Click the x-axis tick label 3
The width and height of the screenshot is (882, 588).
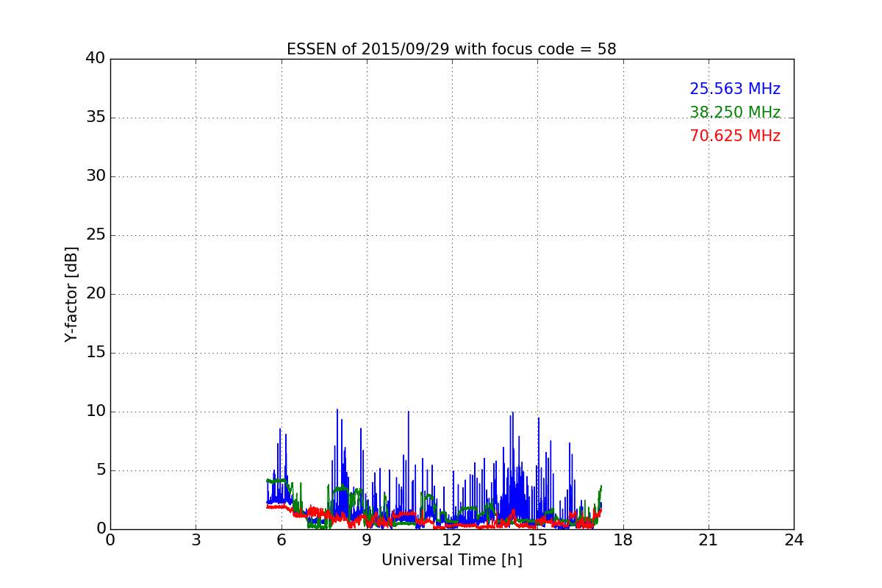[196, 540]
